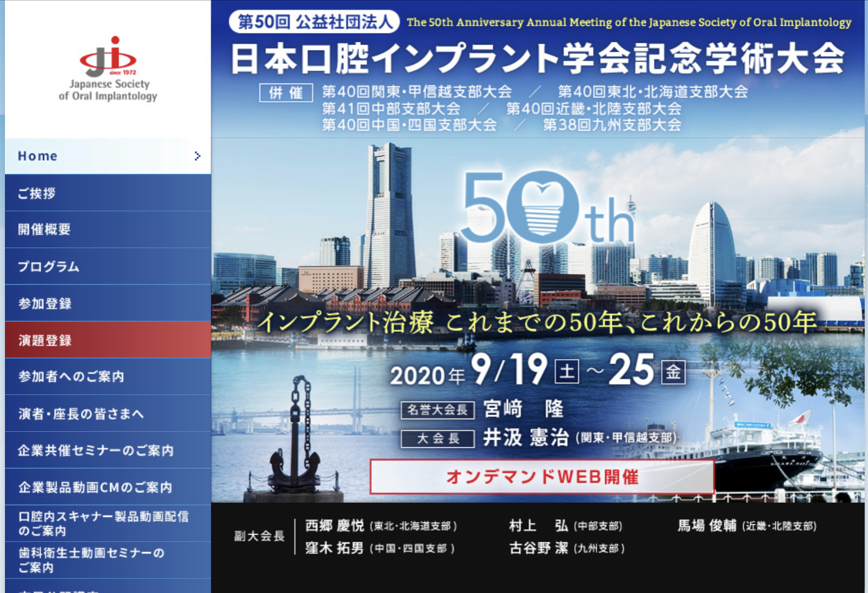This screenshot has width=868, height=593.
Task: Click 第40回関東・甲信越支部大会 text
Action: tap(417, 91)
